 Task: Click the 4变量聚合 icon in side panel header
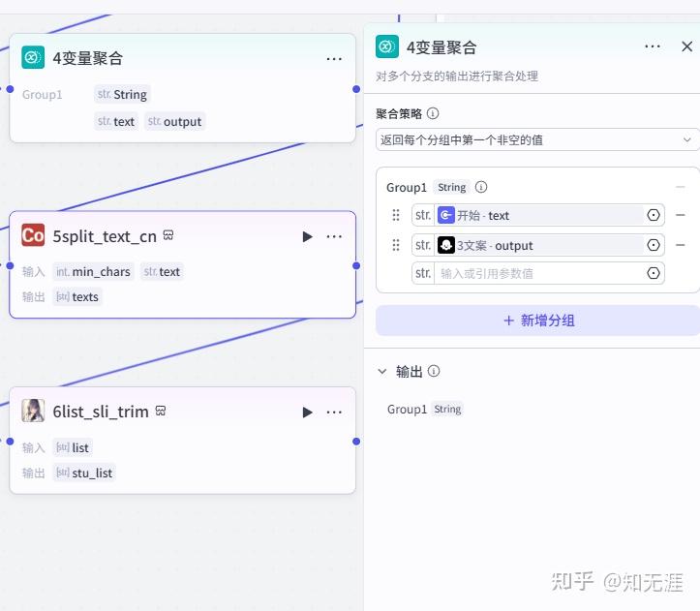pyautogui.click(x=387, y=46)
